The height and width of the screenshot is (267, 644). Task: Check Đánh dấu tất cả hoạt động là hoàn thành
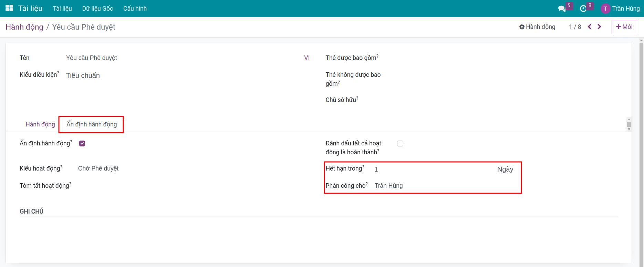400,143
